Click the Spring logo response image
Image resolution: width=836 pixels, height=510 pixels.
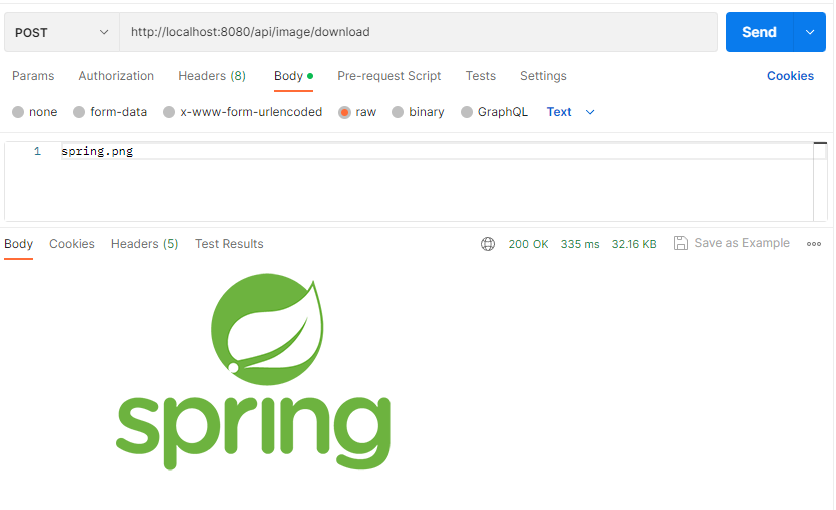253,371
